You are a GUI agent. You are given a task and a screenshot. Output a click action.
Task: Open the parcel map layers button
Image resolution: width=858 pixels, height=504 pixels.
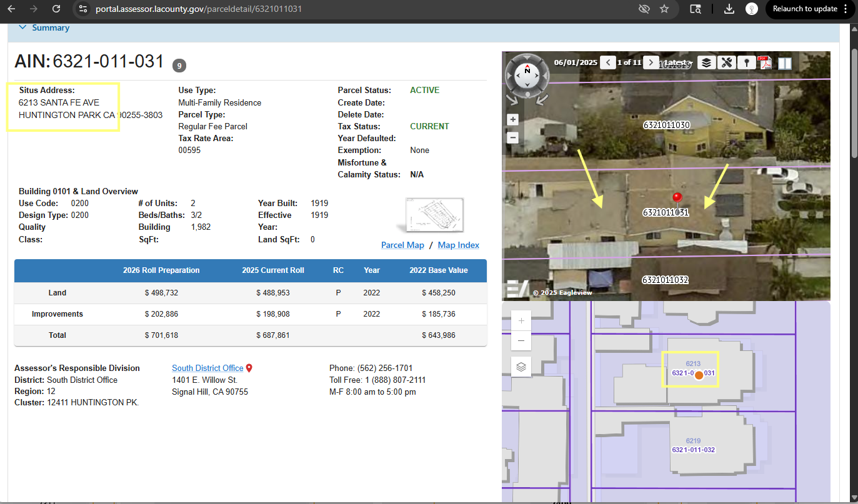[521, 367]
